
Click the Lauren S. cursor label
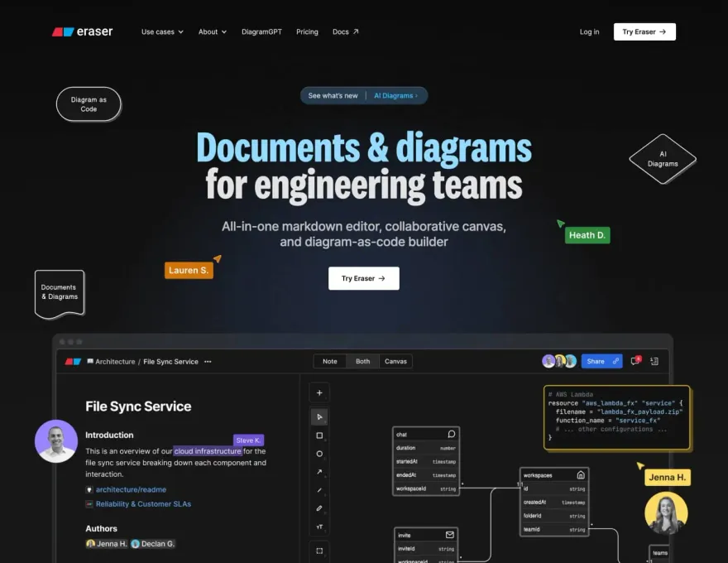(189, 271)
